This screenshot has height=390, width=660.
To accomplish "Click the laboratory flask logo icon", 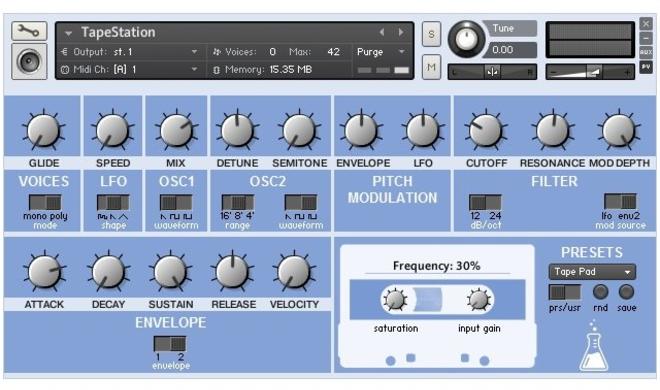I will 593,346.
